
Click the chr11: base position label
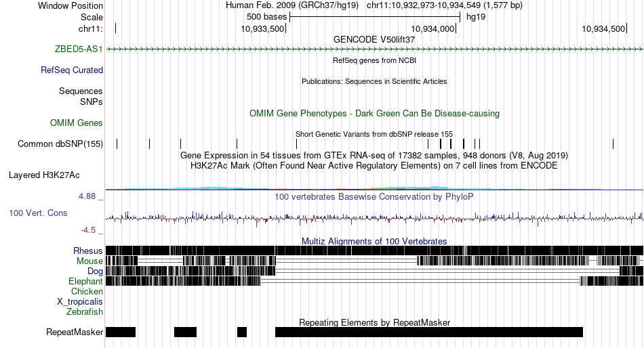tap(91, 28)
